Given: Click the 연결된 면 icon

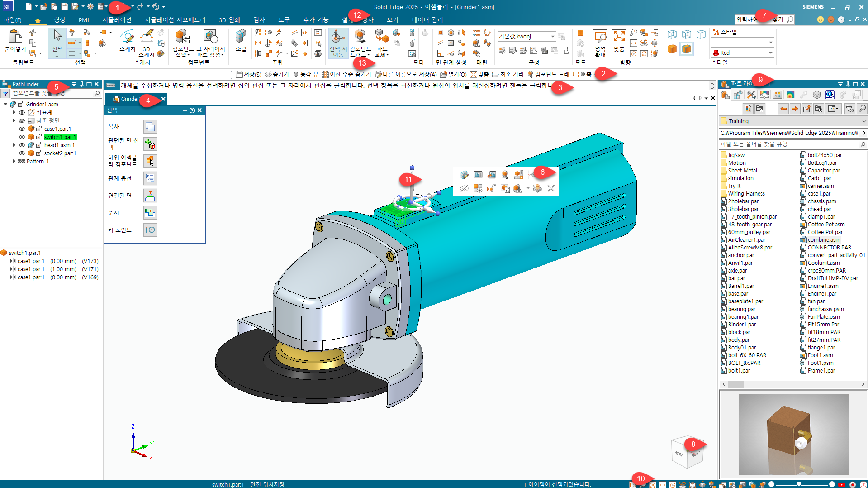Looking at the screenshot, I should point(150,196).
